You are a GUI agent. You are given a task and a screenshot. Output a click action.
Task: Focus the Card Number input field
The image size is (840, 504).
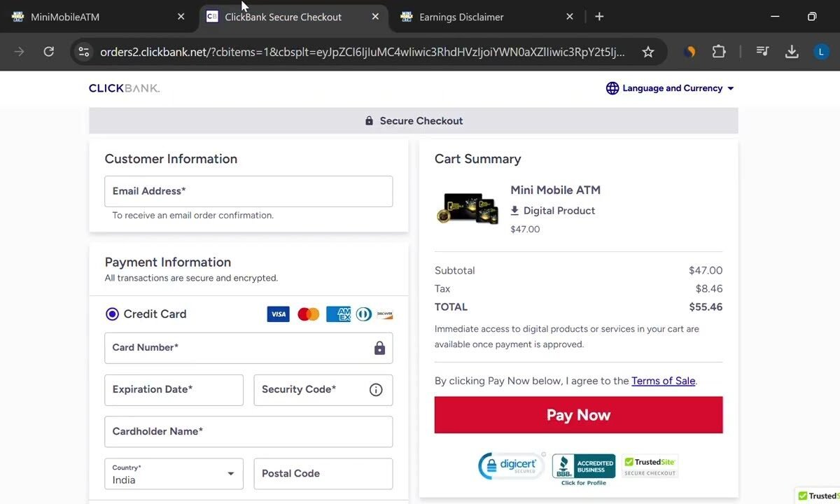tap(238, 348)
